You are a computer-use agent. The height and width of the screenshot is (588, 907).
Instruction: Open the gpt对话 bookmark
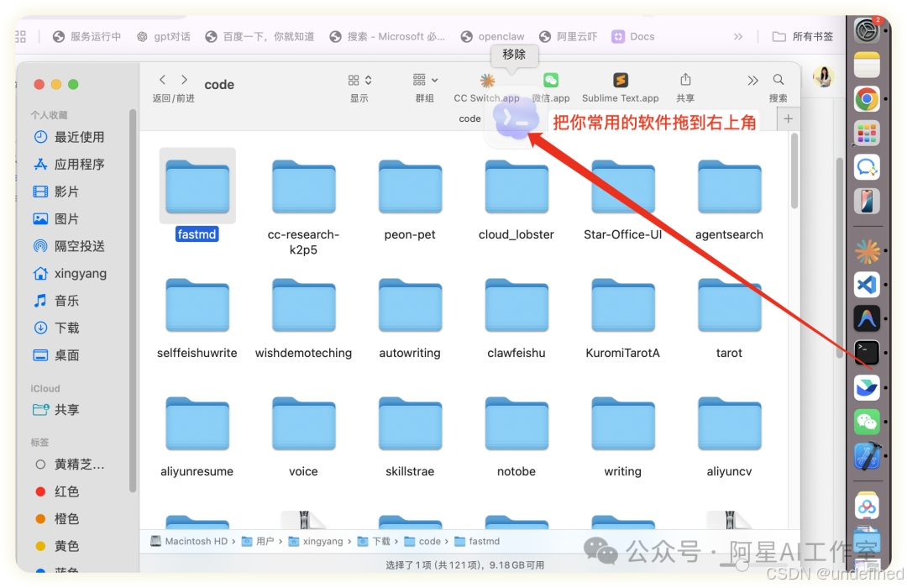coord(164,36)
